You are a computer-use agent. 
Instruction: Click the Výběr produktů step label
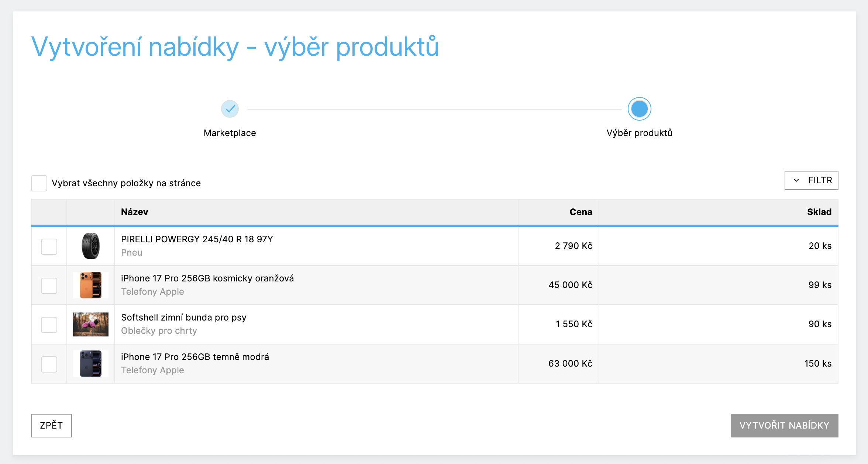pyautogui.click(x=639, y=133)
